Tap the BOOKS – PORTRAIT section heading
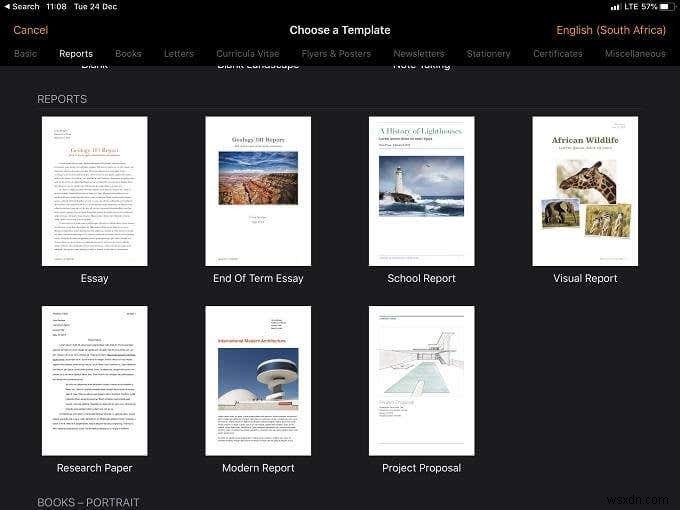Screen dimensions: 680x510 pos(88,502)
